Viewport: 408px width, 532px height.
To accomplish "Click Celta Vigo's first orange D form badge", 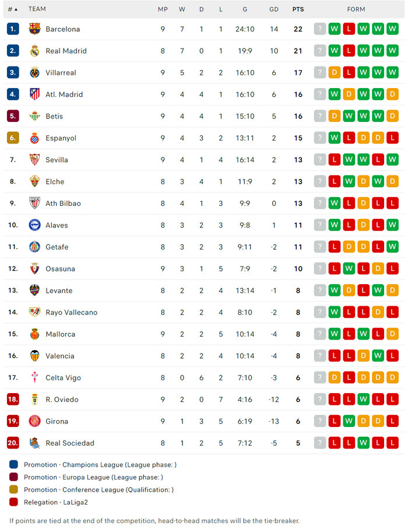I will click(x=334, y=378).
